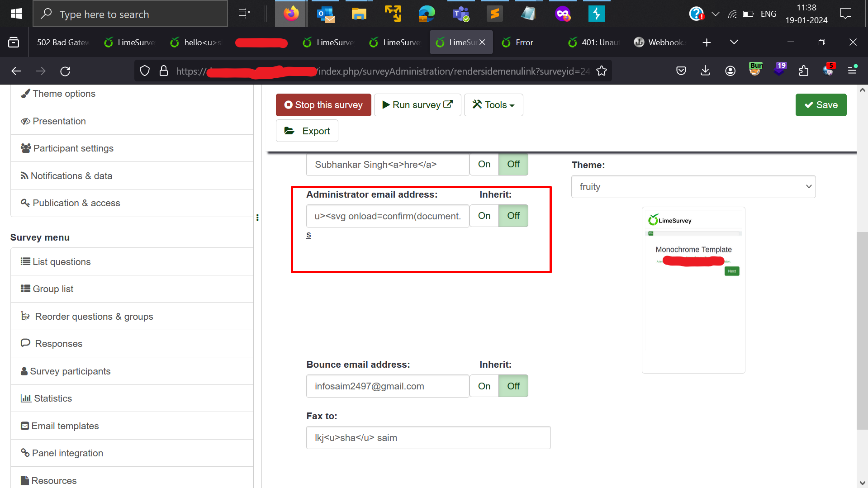Open the tracking protection shield icon
868x488 pixels.
pyautogui.click(x=145, y=71)
